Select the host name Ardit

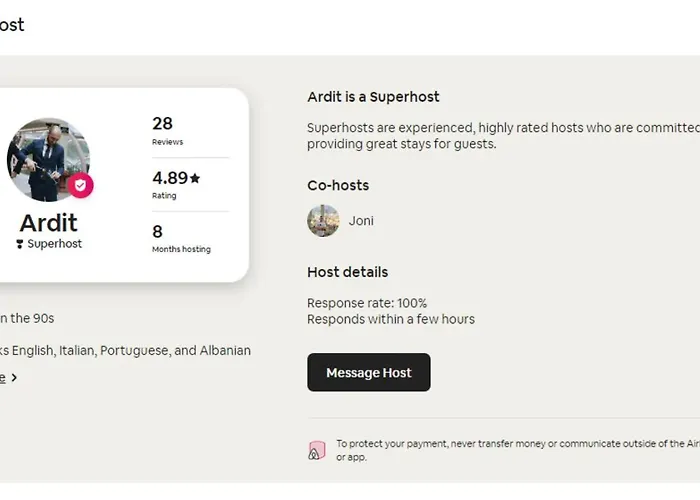tap(48, 222)
